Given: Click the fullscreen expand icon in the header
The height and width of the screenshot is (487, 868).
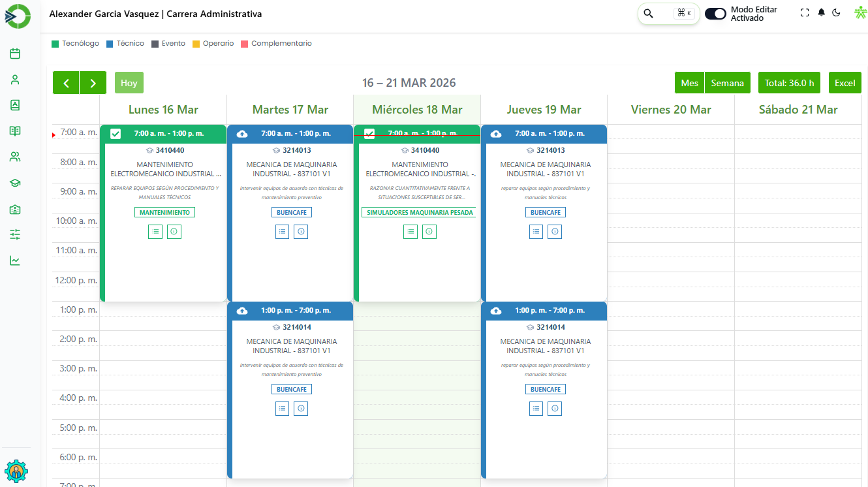Looking at the screenshot, I should point(805,12).
